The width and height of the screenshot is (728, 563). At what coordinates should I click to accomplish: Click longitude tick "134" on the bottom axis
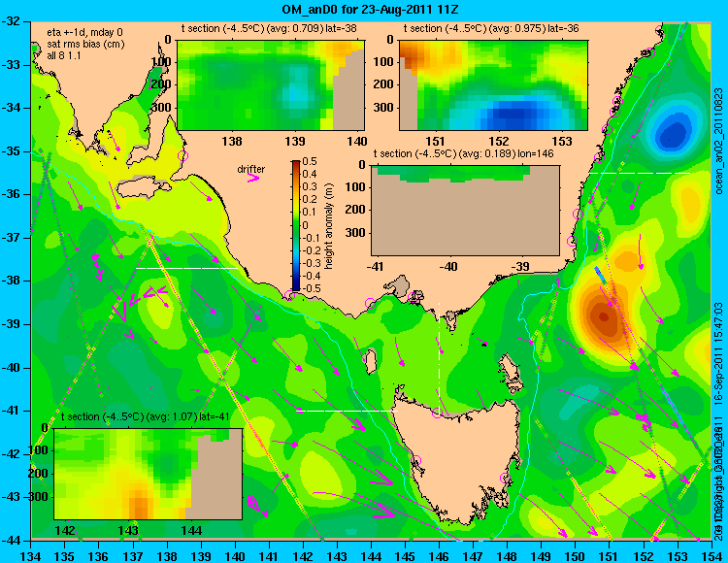(31, 556)
